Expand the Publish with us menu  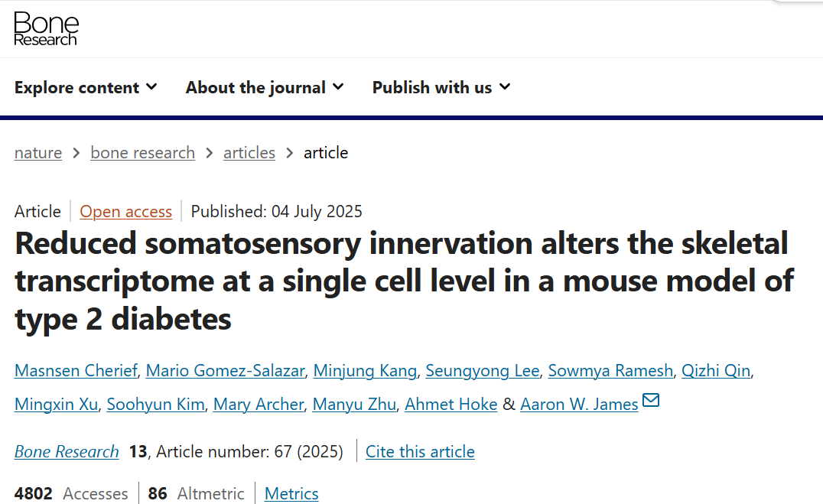tap(441, 87)
